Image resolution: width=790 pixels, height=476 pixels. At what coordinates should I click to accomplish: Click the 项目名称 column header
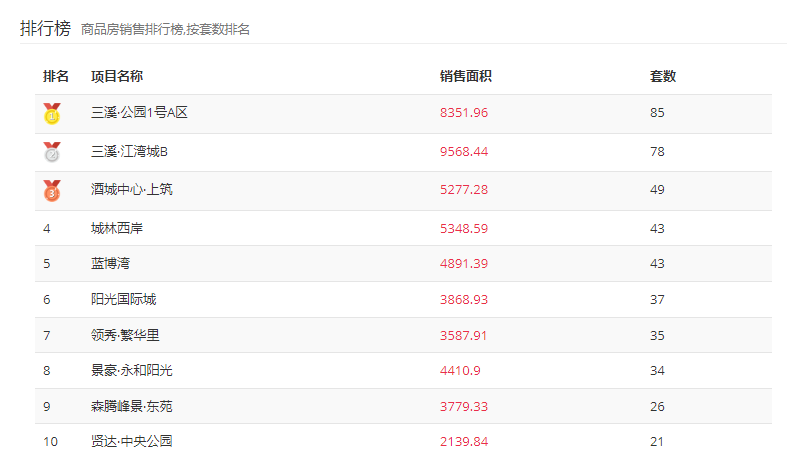pos(117,76)
